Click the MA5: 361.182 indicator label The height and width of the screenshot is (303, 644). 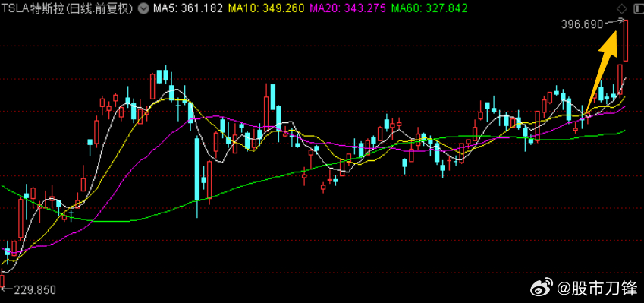coord(188,8)
